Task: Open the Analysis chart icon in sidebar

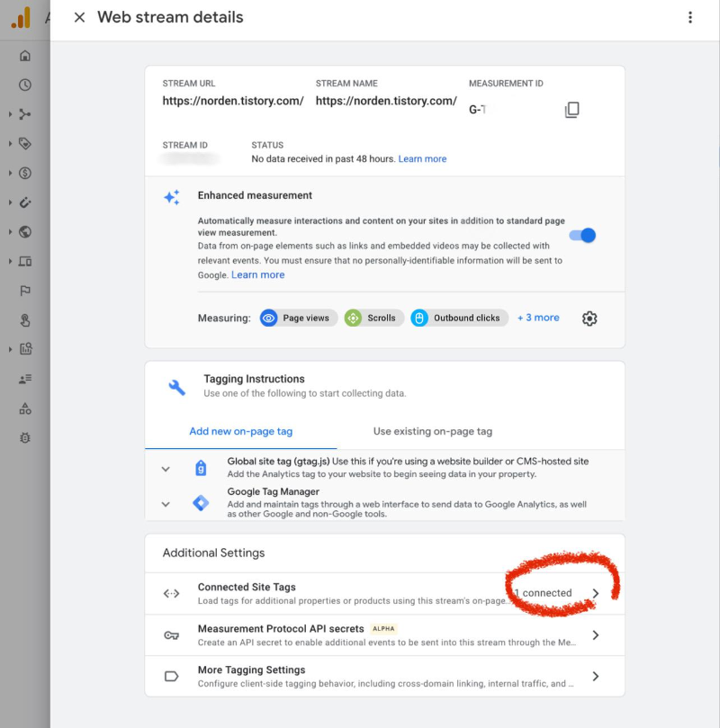Action: point(25,349)
